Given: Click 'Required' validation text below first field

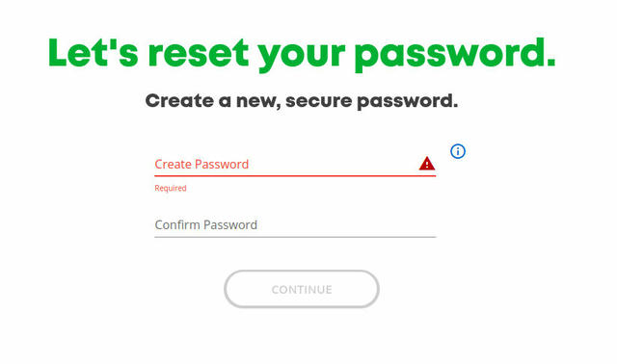Looking at the screenshot, I should (x=171, y=189).
